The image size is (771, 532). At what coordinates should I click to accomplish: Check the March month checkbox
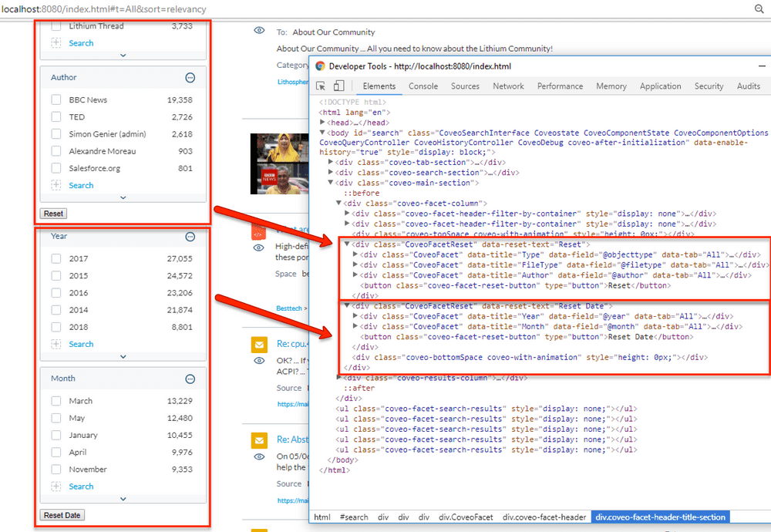pos(56,401)
